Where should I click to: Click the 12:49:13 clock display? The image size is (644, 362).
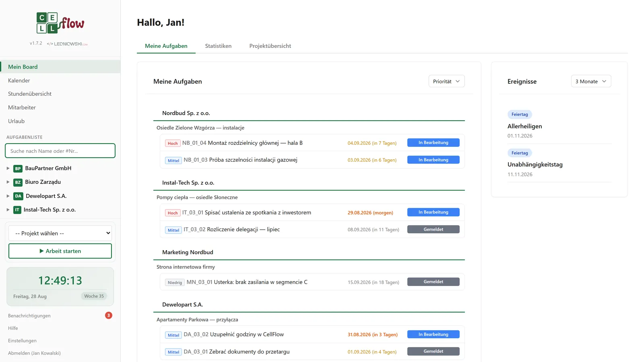tap(60, 280)
